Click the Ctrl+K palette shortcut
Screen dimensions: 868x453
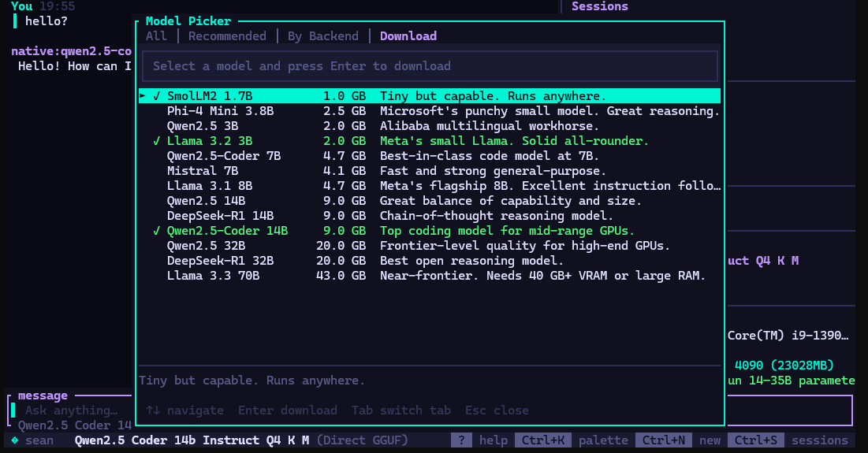coord(572,440)
